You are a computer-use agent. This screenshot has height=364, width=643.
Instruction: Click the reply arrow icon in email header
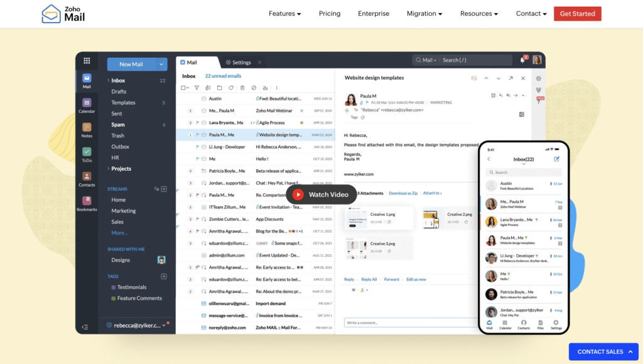(500, 95)
